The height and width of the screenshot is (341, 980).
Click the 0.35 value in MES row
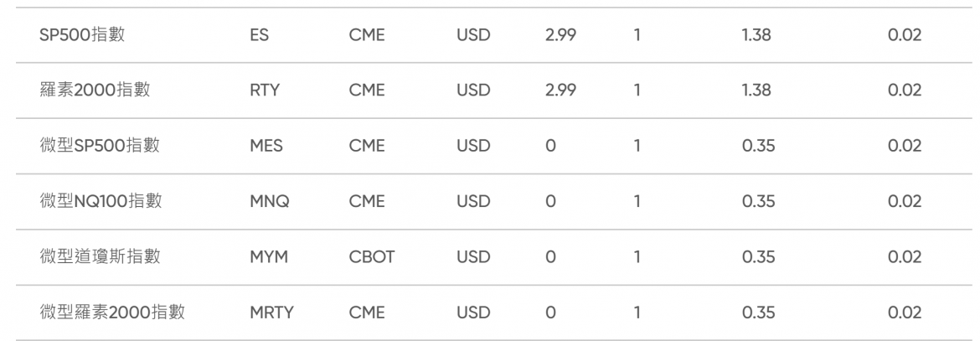(758, 147)
